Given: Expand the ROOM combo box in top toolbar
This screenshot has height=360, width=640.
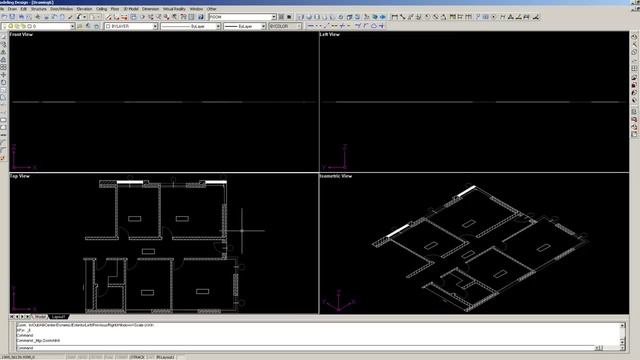Looking at the screenshot, I should point(274,17).
